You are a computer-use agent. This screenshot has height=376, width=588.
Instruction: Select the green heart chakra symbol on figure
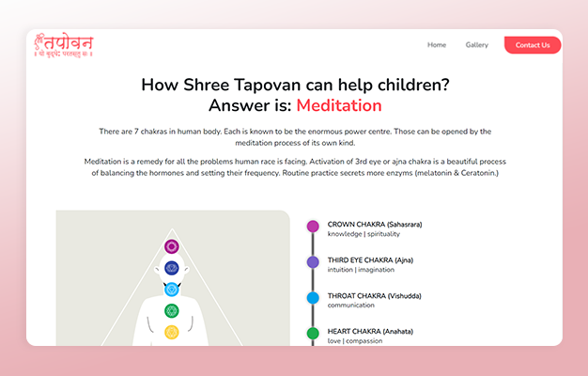tap(172, 311)
